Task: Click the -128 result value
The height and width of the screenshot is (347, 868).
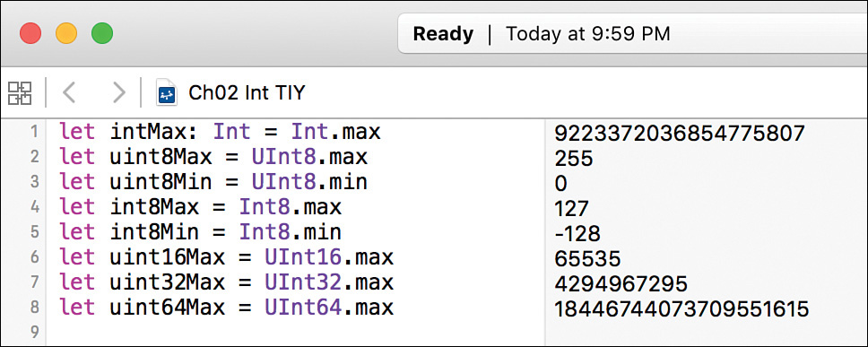Action: (577, 233)
